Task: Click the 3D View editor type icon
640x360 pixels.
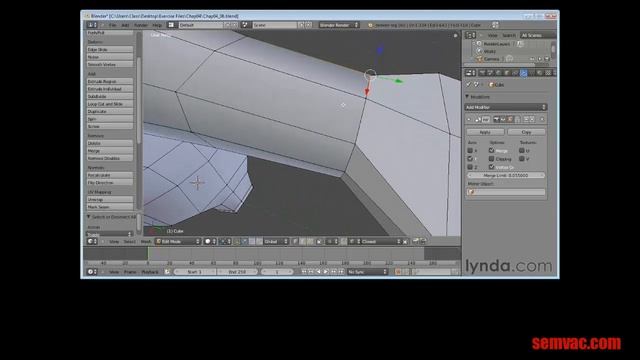Action: click(91, 242)
